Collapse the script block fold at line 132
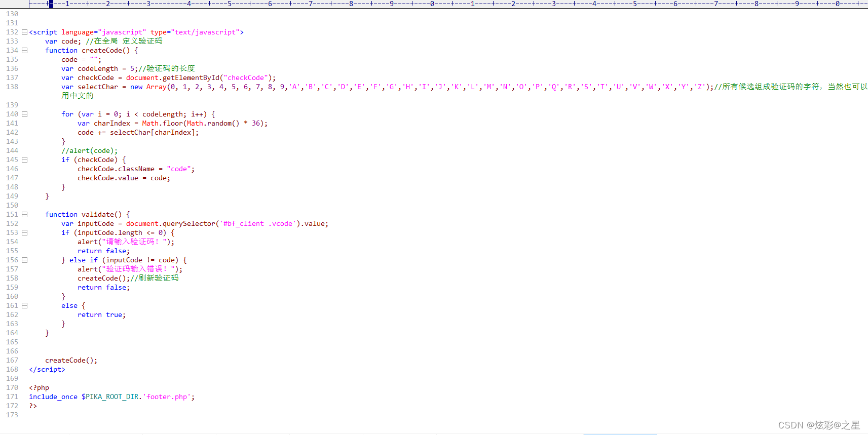The height and width of the screenshot is (435, 868). point(24,32)
